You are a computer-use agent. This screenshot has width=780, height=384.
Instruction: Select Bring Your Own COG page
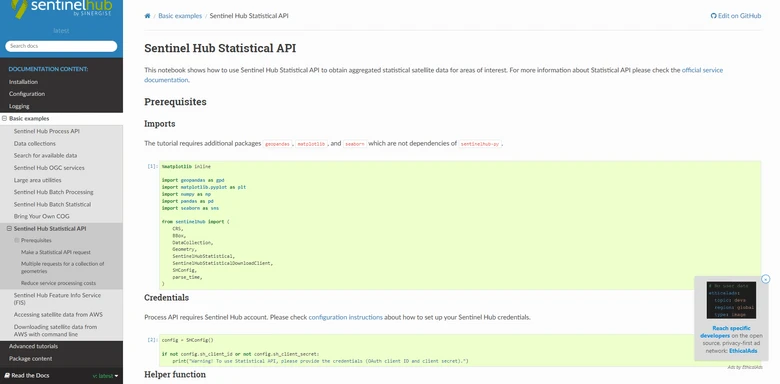click(42, 216)
